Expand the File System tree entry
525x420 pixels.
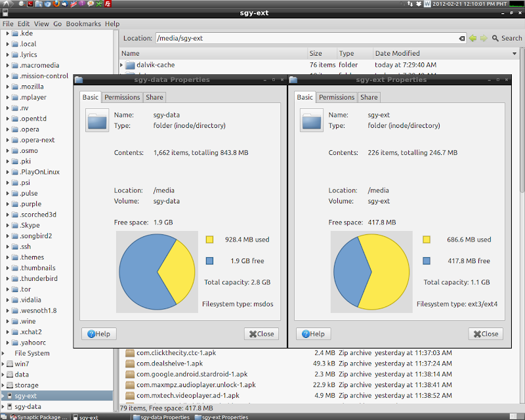(3, 353)
